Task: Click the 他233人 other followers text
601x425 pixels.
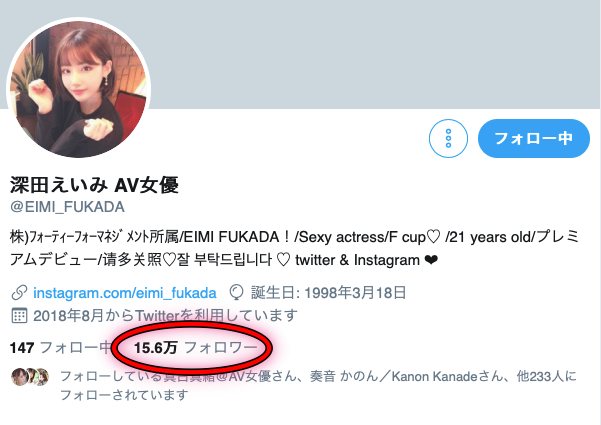Action: coord(540,376)
